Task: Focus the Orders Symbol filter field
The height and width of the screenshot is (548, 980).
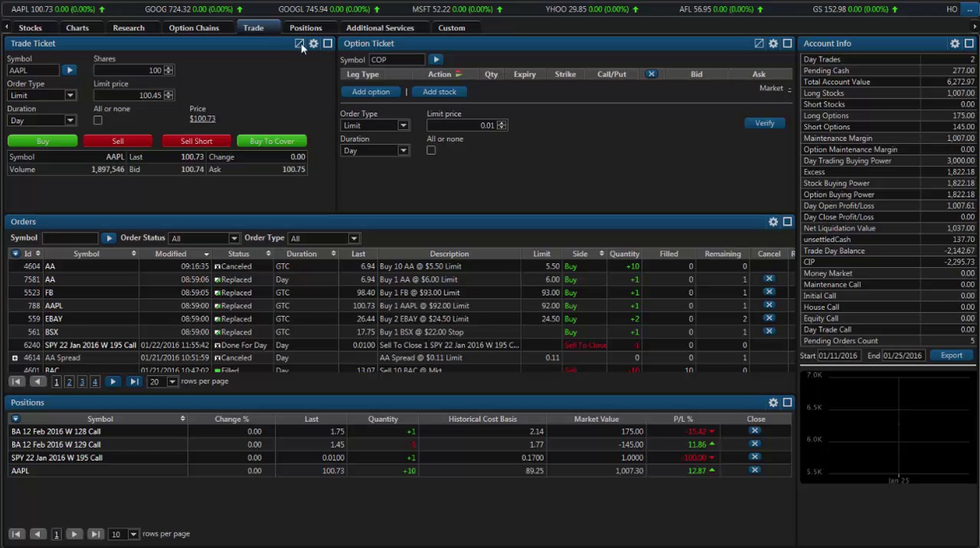Action: tap(70, 239)
